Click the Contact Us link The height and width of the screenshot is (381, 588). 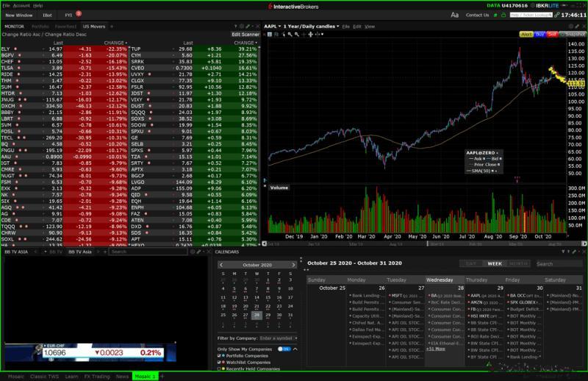(477, 15)
